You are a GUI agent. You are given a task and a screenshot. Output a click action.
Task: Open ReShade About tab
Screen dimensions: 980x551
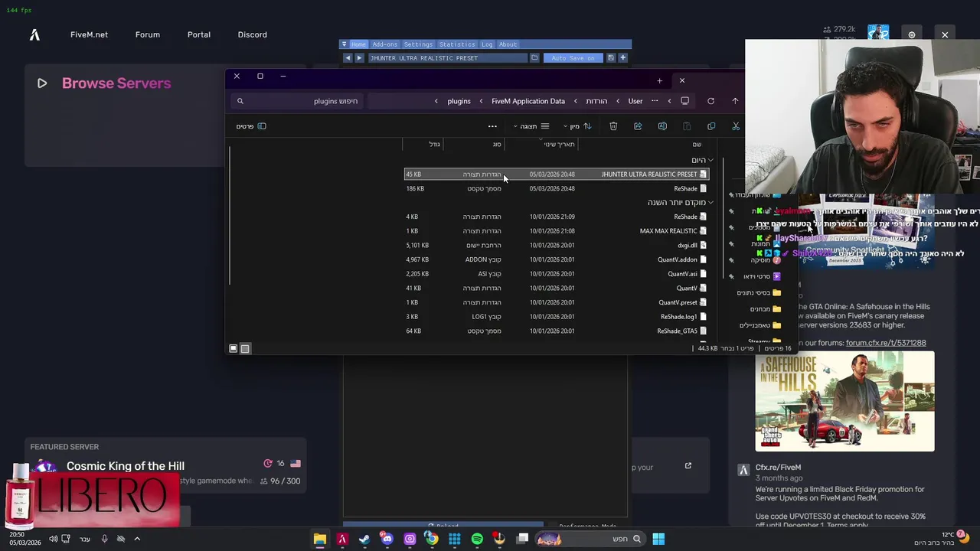pyautogui.click(x=508, y=44)
